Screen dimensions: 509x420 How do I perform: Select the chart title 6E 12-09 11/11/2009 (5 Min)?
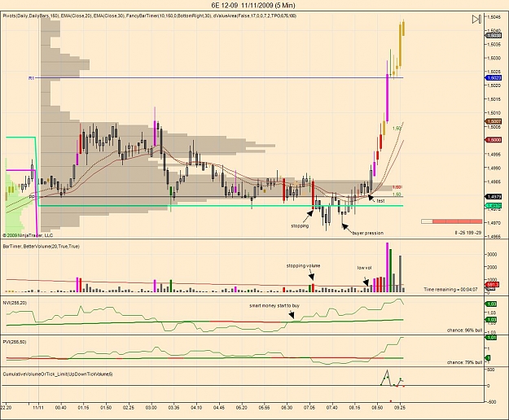point(253,5)
